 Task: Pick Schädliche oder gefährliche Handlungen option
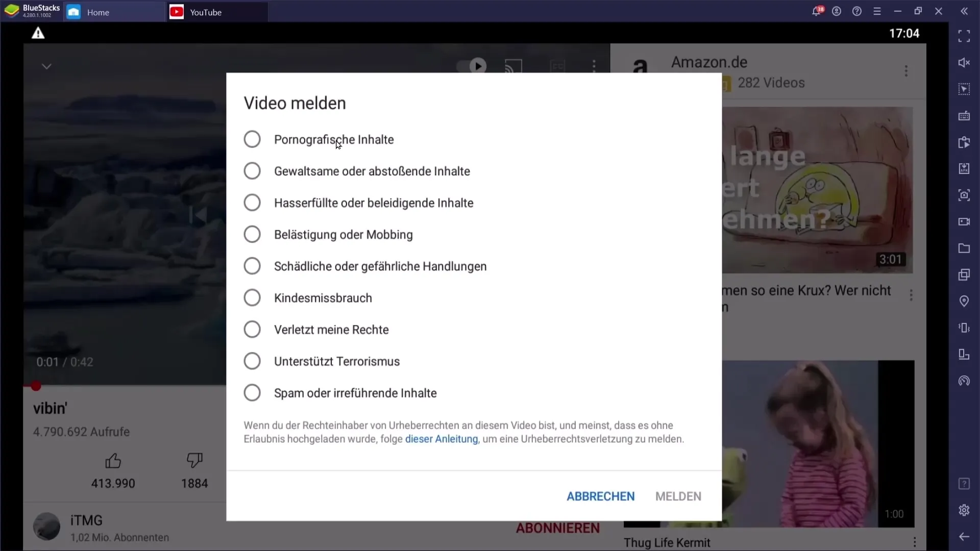point(252,266)
